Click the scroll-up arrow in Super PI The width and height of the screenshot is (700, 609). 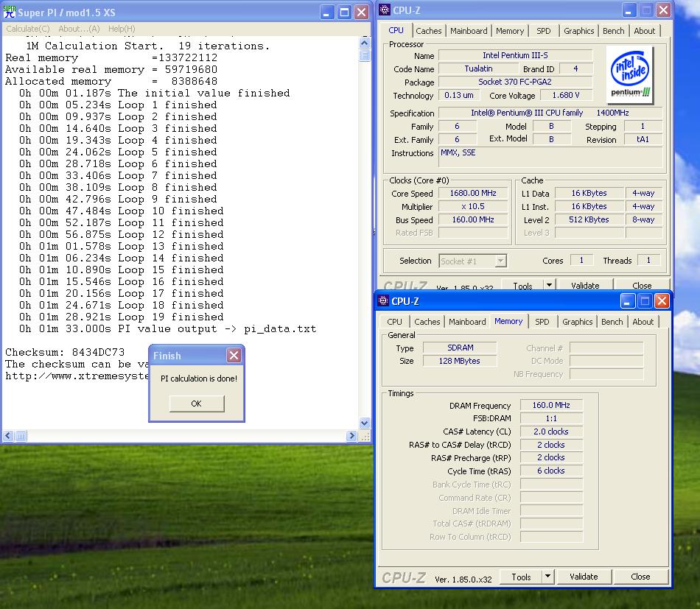click(364, 43)
